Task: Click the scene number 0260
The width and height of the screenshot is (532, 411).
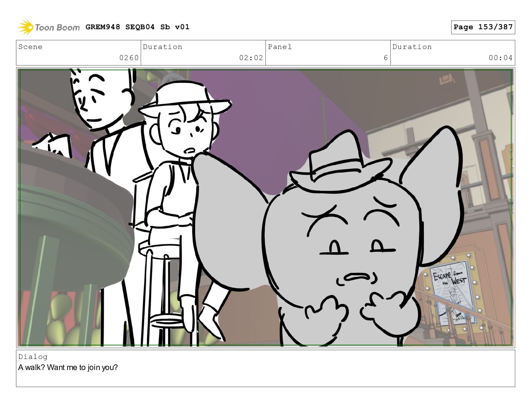Action: [129, 58]
